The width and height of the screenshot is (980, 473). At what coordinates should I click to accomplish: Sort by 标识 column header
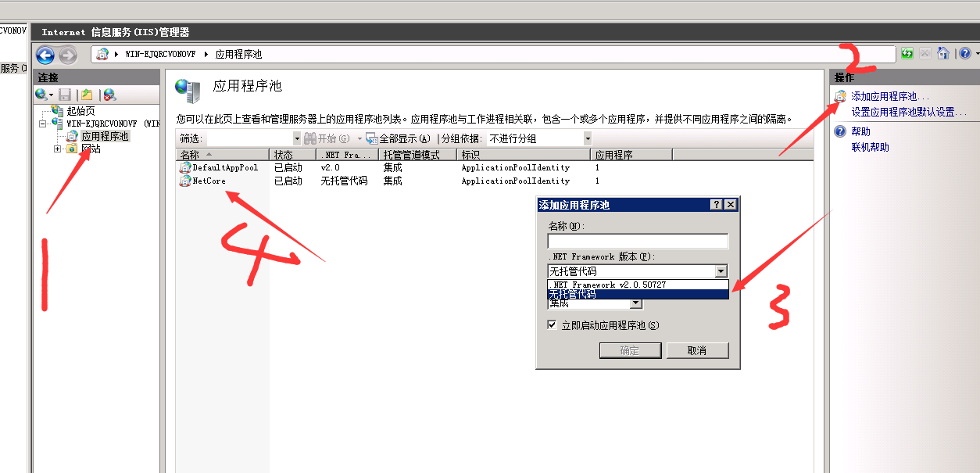click(524, 155)
